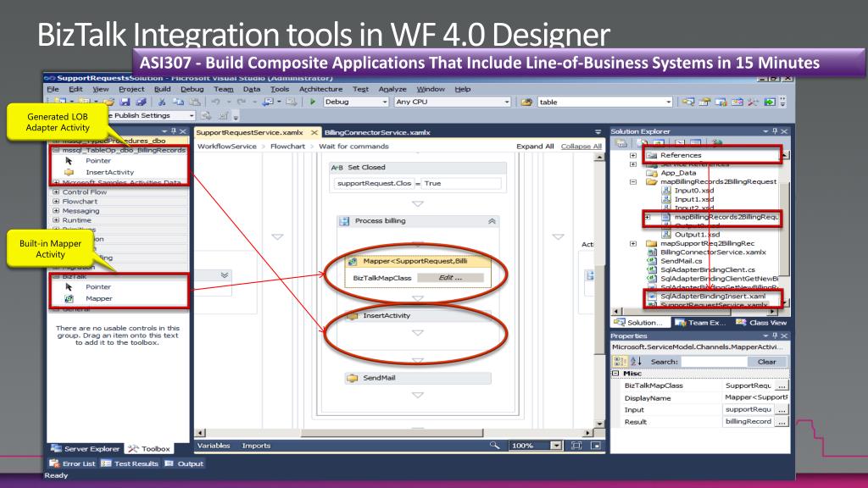
Task: Click the Cut scissors icon
Action: tap(162, 102)
